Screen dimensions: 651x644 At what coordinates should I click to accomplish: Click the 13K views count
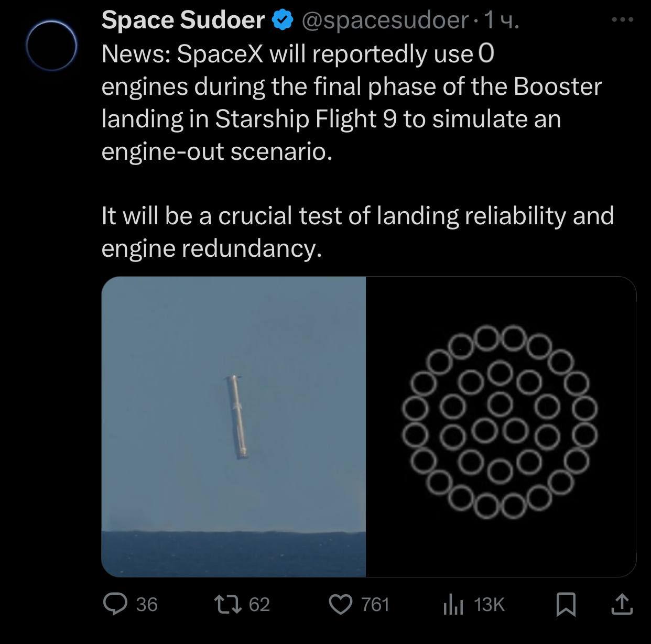(489, 605)
